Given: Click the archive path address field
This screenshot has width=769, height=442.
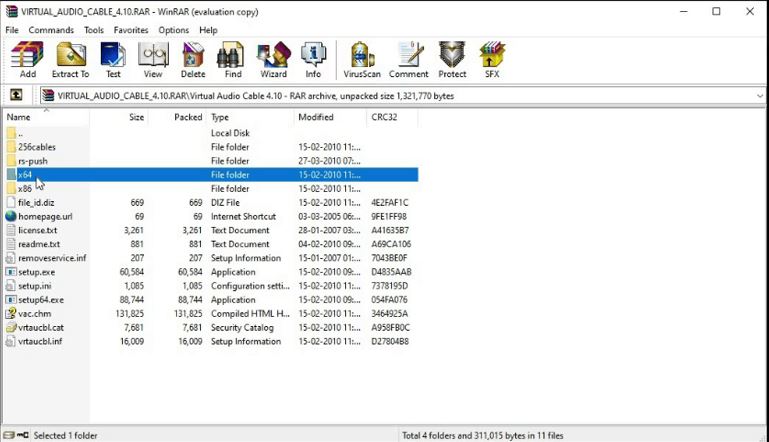Looking at the screenshot, I should pyautogui.click(x=402, y=96).
